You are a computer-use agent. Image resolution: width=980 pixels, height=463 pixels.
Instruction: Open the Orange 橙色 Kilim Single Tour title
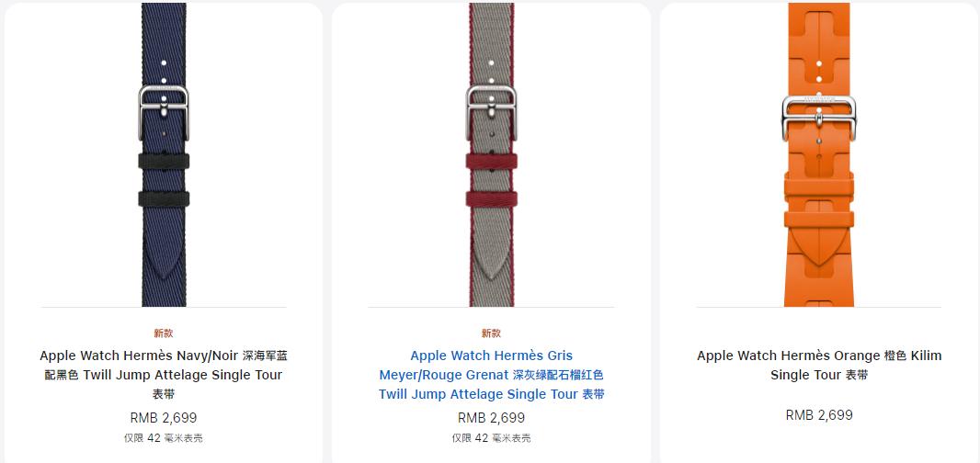click(x=819, y=366)
